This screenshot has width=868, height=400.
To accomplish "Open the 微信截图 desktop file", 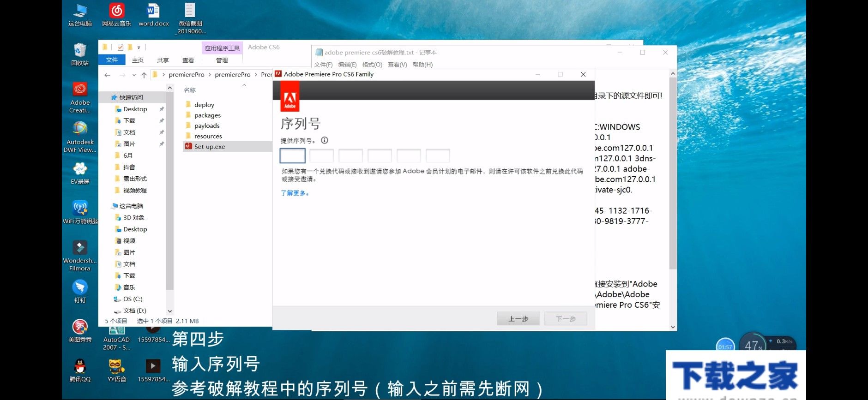I will tap(190, 18).
